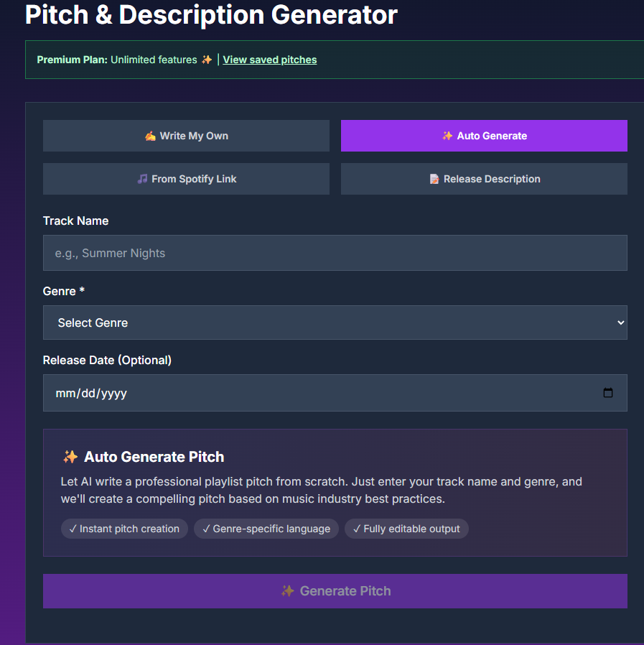Toggle the Genre-specific language feature chip

[266, 529]
